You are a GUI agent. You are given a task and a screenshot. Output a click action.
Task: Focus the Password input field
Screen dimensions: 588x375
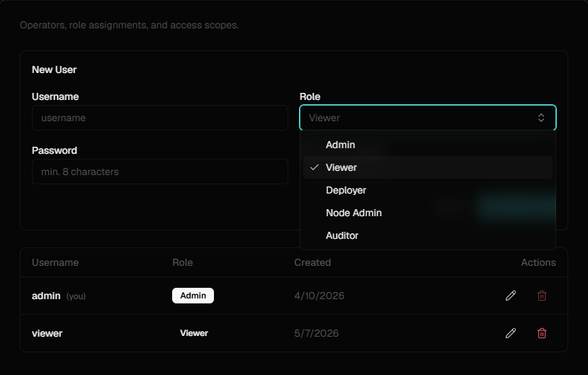[x=160, y=172]
